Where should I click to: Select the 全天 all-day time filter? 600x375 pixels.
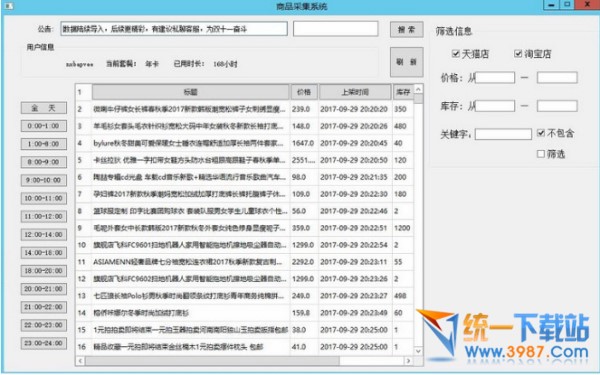pos(44,108)
